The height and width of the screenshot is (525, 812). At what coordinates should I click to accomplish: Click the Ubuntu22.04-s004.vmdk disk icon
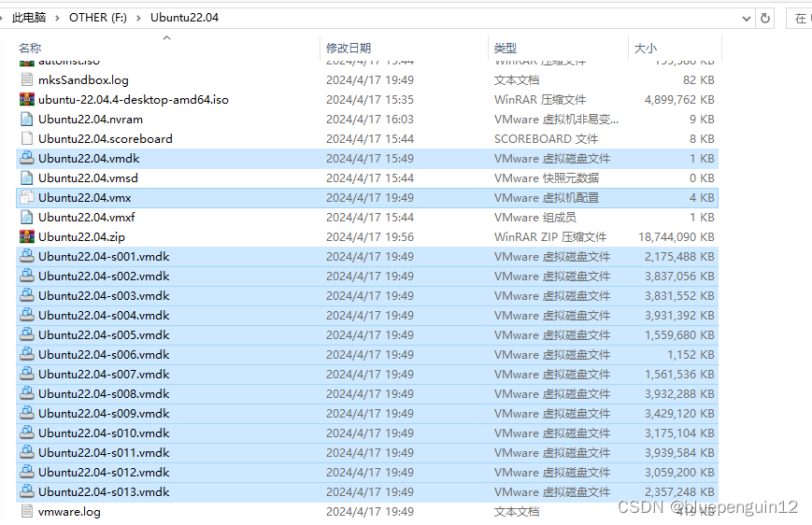click(27, 316)
